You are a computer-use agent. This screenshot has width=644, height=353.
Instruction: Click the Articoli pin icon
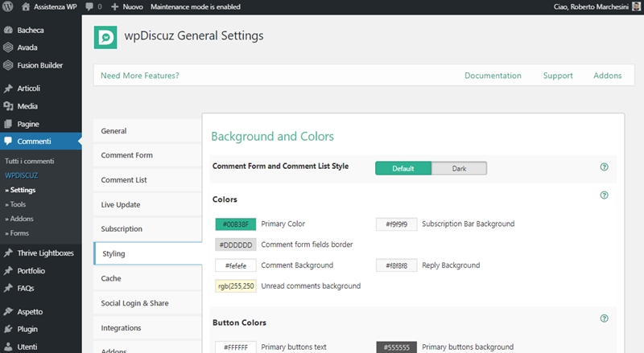(x=8, y=88)
